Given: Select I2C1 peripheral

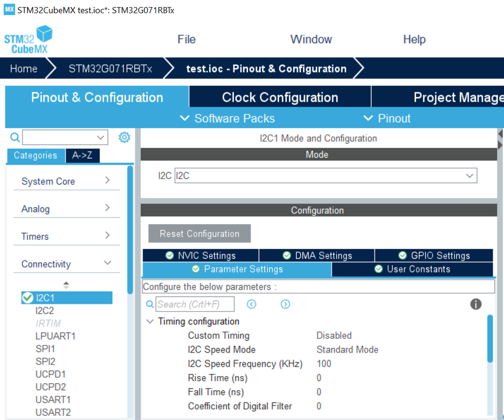Looking at the screenshot, I should (x=67, y=298).
